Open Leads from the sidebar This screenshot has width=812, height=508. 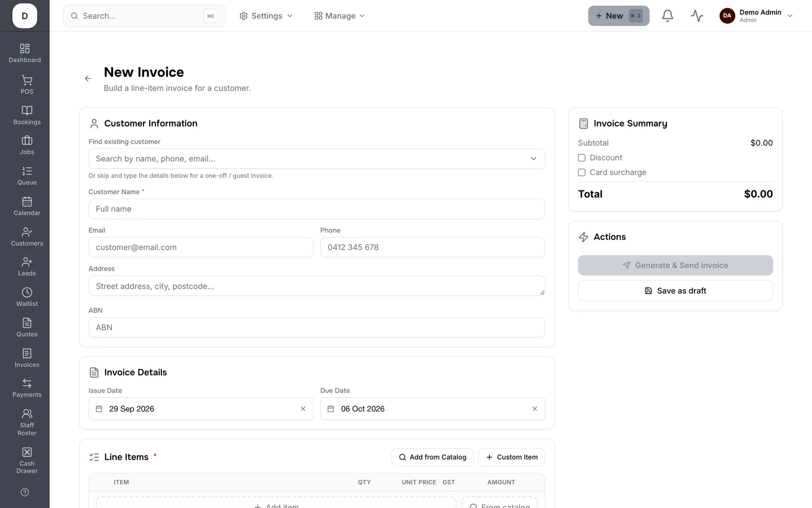pos(27,267)
